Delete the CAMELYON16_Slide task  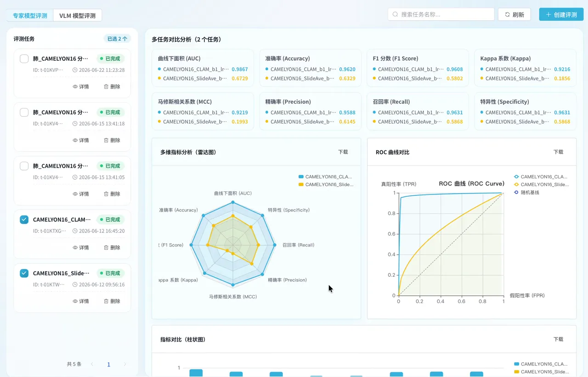[x=112, y=301]
